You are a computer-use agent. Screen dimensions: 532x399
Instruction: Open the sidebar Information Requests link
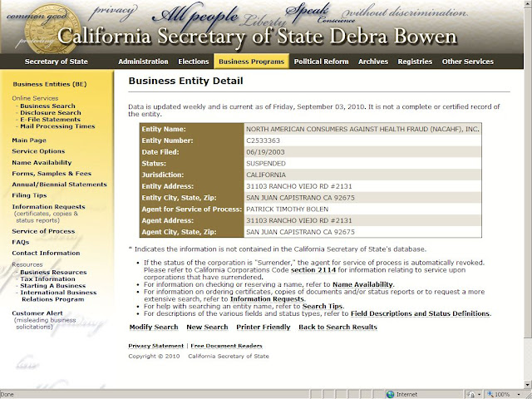click(48, 207)
